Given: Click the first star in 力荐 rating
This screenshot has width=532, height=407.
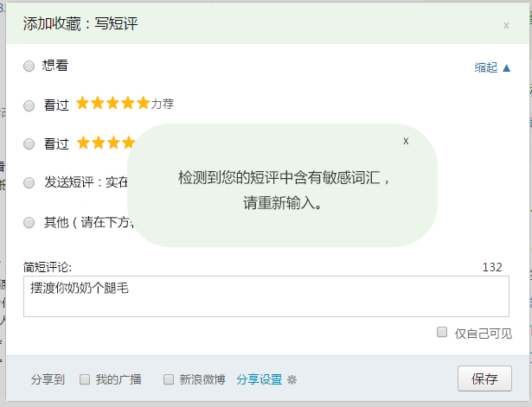Looking at the screenshot, I should point(83,104).
